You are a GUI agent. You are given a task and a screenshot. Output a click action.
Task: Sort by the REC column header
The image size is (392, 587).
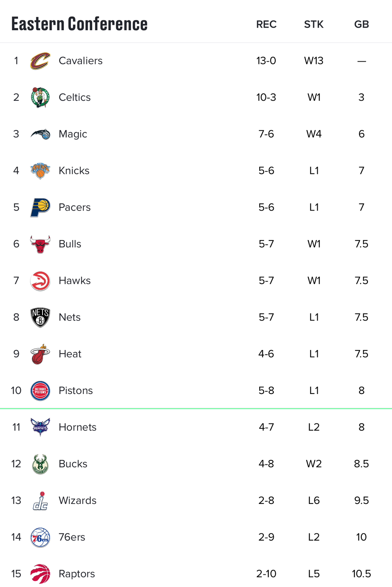pyautogui.click(x=266, y=25)
